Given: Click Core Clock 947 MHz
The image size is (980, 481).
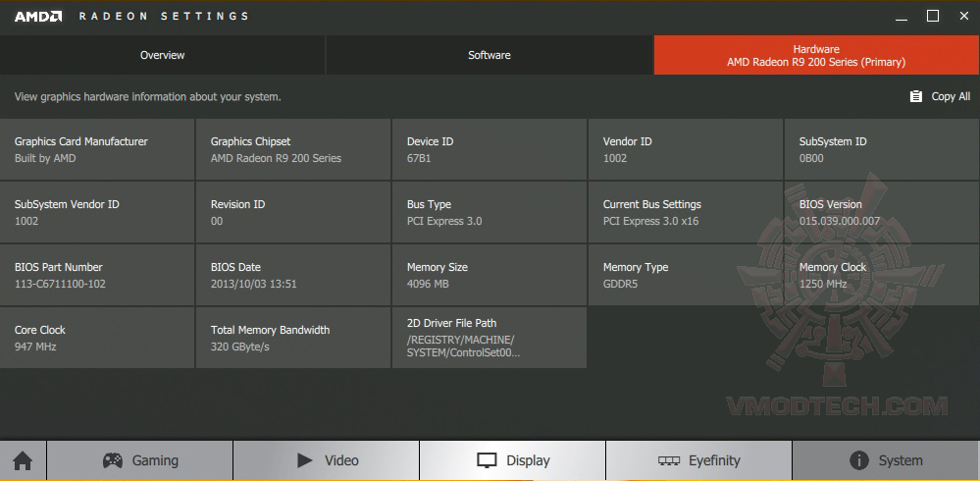Looking at the screenshot, I should [x=97, y=337].
